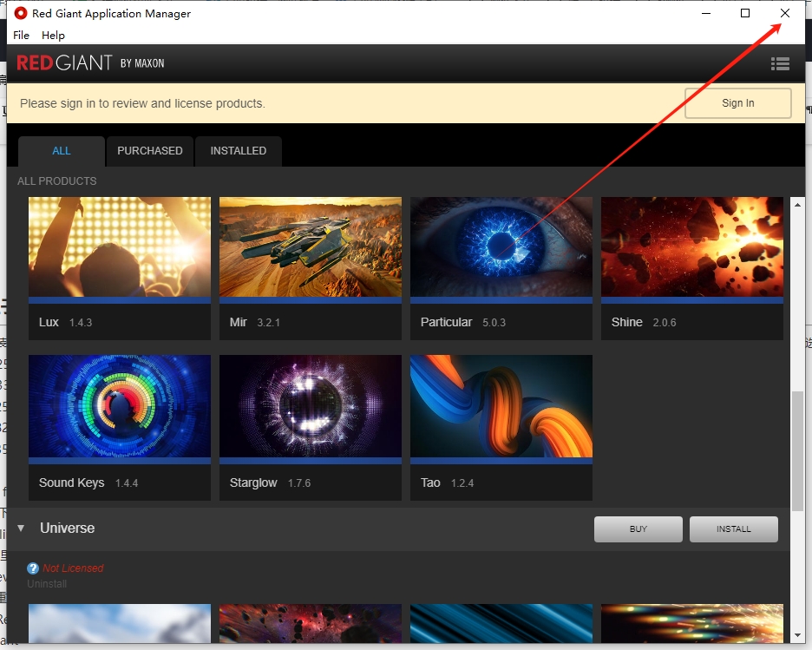The image size is (812, 650).
Task: Click the ALL PRODUCTS heading
Action: click(x=57, y=181)
